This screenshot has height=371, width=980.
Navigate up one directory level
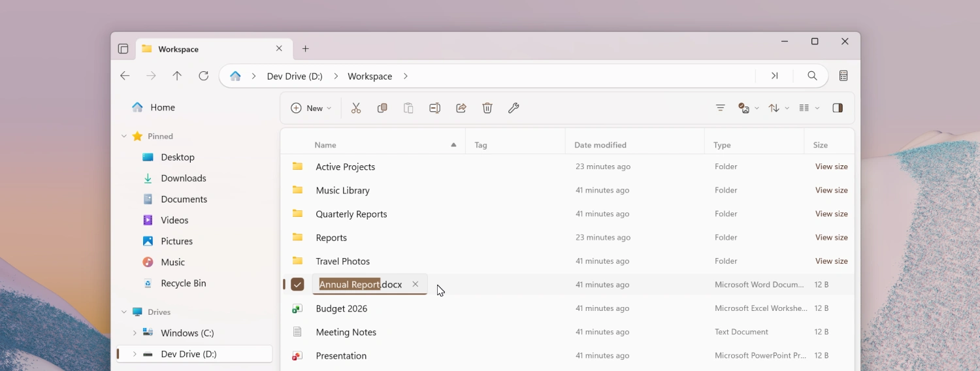(177, 76)
